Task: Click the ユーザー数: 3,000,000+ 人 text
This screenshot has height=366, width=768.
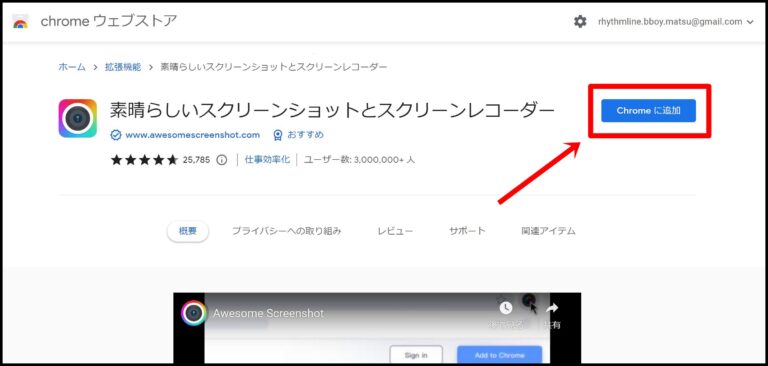Action: [x=359, y=160]
